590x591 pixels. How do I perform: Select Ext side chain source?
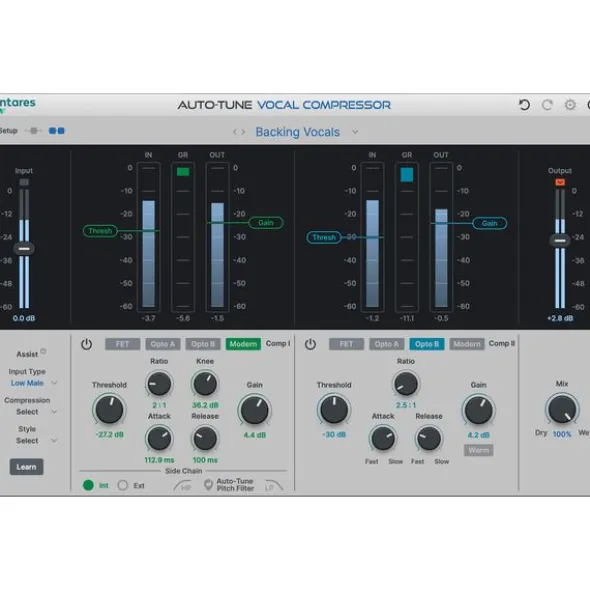[123, 485]
